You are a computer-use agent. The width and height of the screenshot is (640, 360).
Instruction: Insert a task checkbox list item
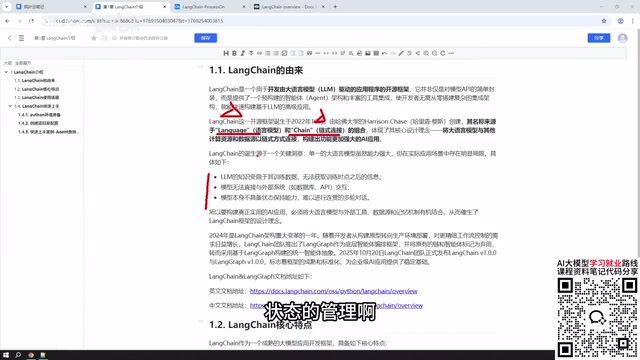pyautogui.click(x=284, y=53)
